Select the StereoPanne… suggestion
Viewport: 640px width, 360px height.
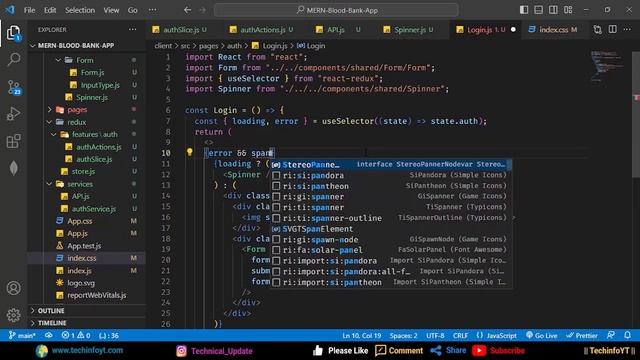pos(391,164)
